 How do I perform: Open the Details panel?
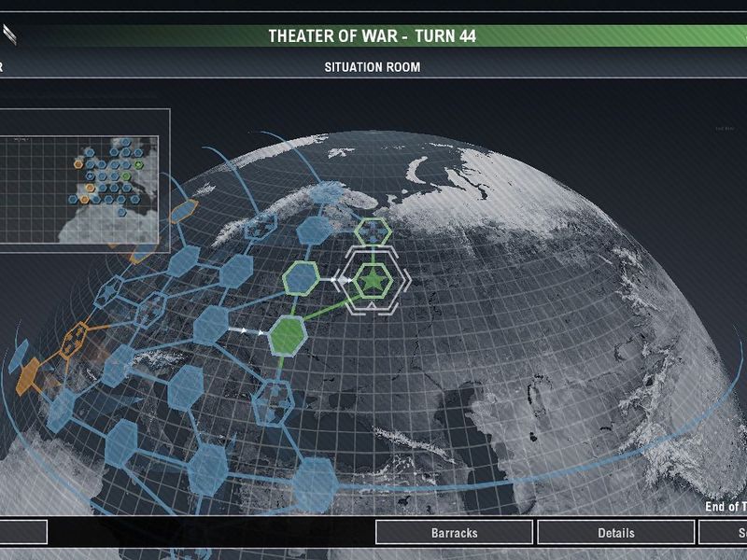click(616, 532)
